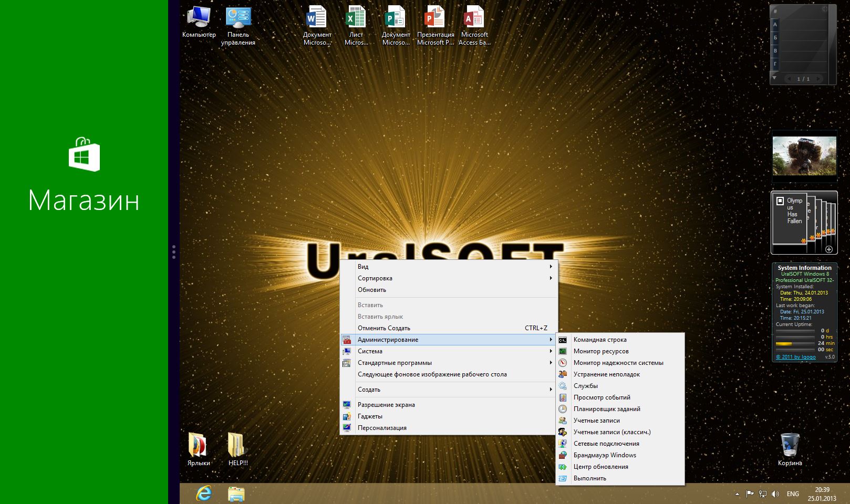Go to next page in the contacts gadget
The width and height of the screenshot is (850, 504).
(817, 79)
